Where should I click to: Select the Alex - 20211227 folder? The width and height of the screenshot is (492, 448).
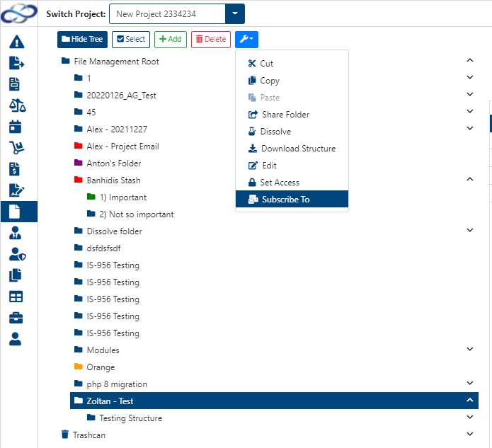point(117,129)
